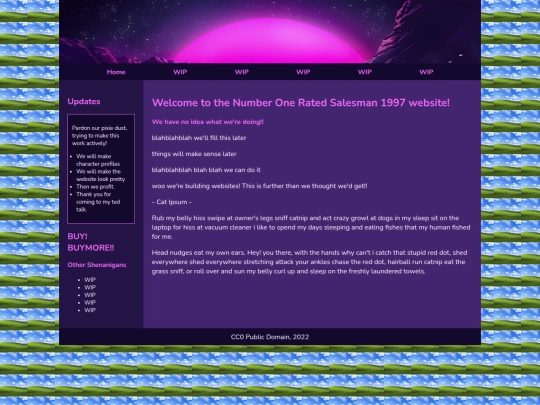Image resolution: width=540 pixels, height=405 pixels.
Task: Click the 'Welcome to the Number One Rated Salesman' title
Action: (301, 103)
